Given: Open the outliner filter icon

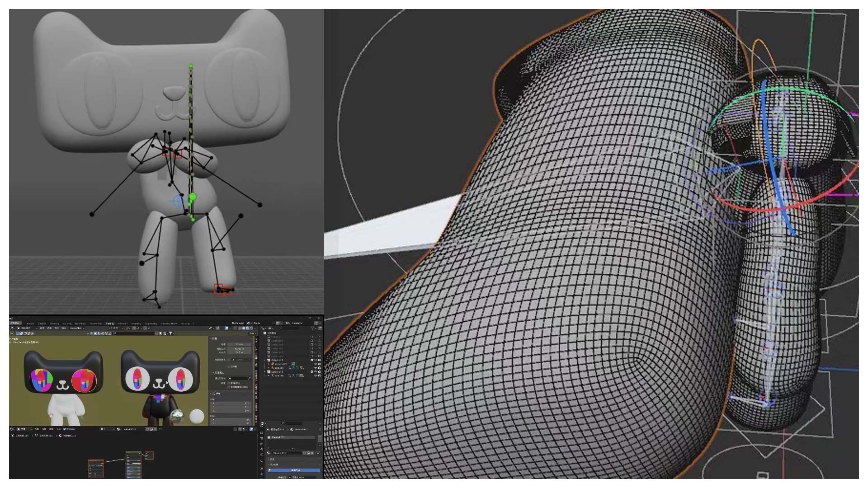Looking at the screenshot, I should tap(313, 328).
